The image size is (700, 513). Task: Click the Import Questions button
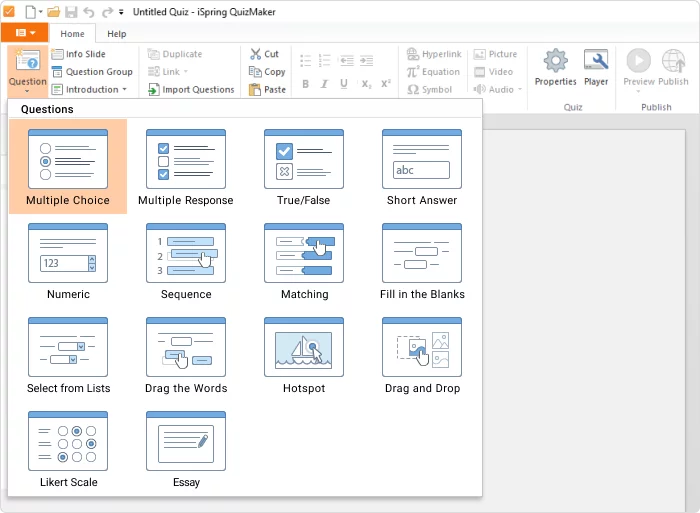[191, 89]
